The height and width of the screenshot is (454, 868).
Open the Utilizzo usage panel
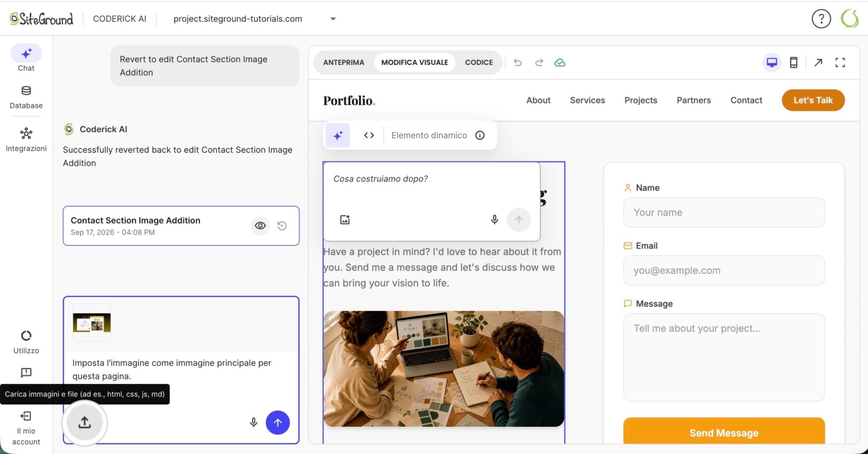point(26,342)
